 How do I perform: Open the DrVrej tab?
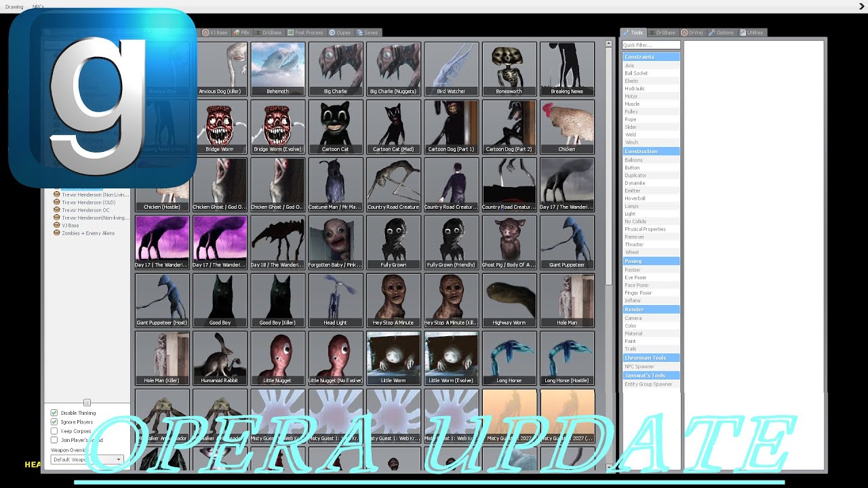point(692,33)
